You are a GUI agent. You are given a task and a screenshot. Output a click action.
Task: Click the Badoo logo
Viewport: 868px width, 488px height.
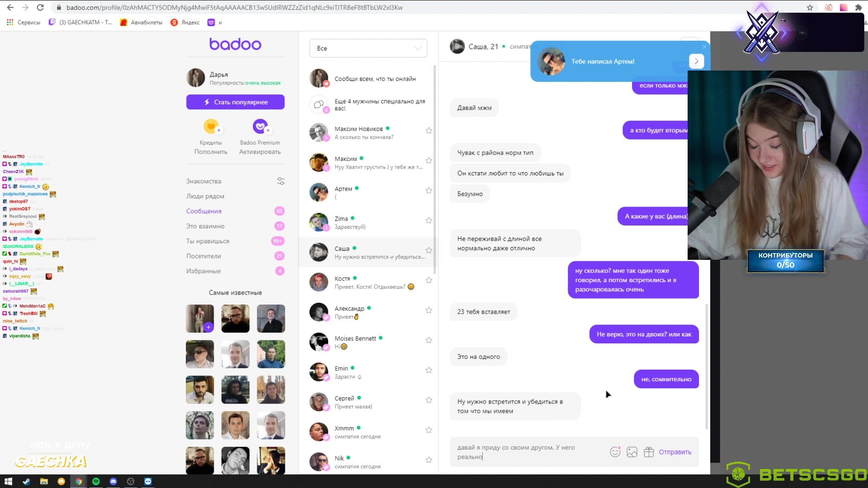(235, 44)
